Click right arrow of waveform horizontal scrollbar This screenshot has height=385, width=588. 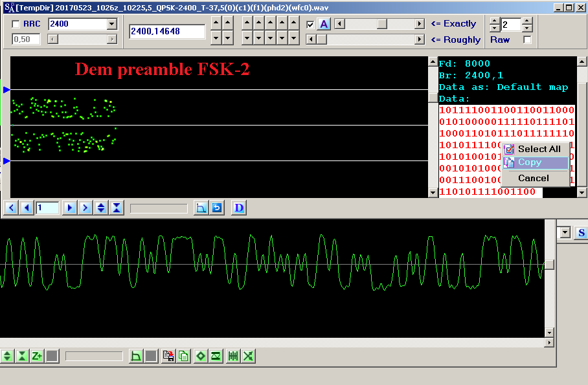(549, 342)
